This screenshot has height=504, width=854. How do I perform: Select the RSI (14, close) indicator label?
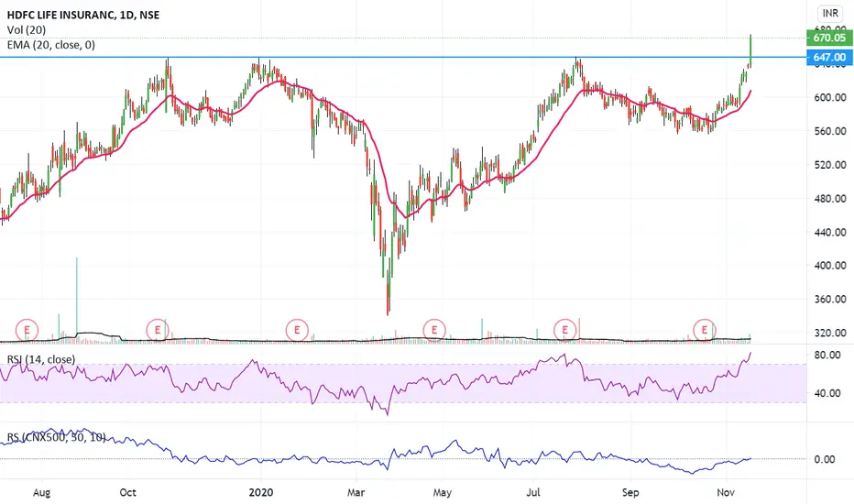[41, 359]
